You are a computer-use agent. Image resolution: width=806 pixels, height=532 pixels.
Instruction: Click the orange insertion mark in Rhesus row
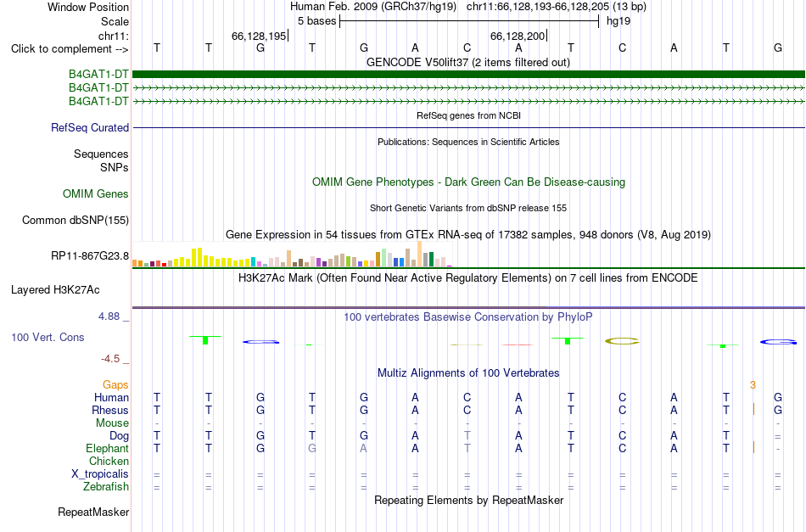click(753, 410)
